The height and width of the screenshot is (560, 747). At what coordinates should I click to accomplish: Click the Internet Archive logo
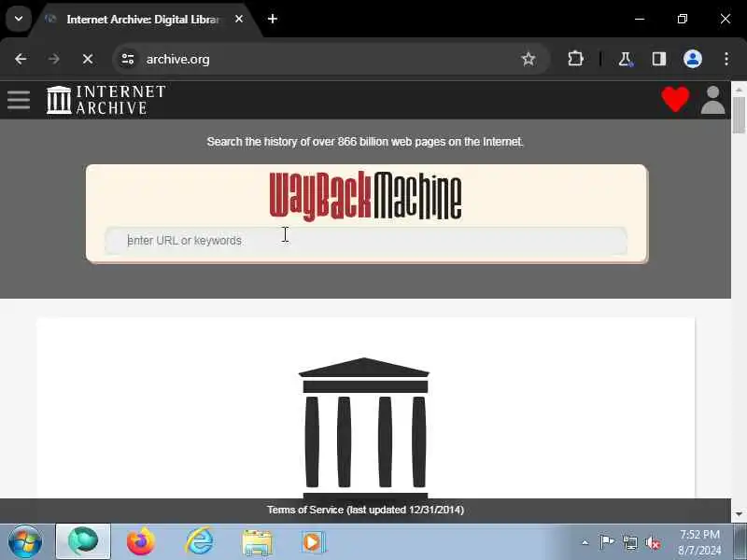[x=106, y=100]
